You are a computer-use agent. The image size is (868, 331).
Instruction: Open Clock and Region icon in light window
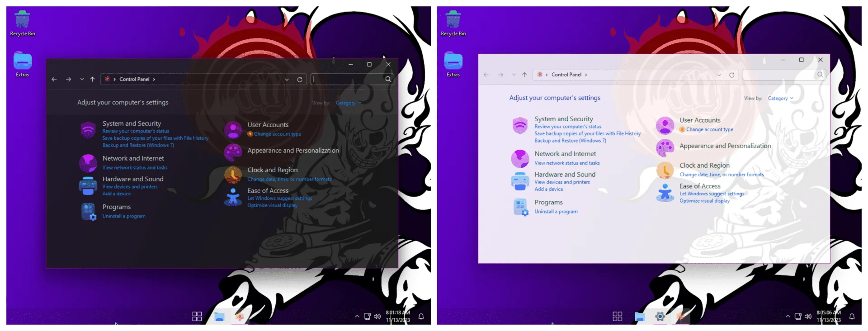[x=665, y=170]
